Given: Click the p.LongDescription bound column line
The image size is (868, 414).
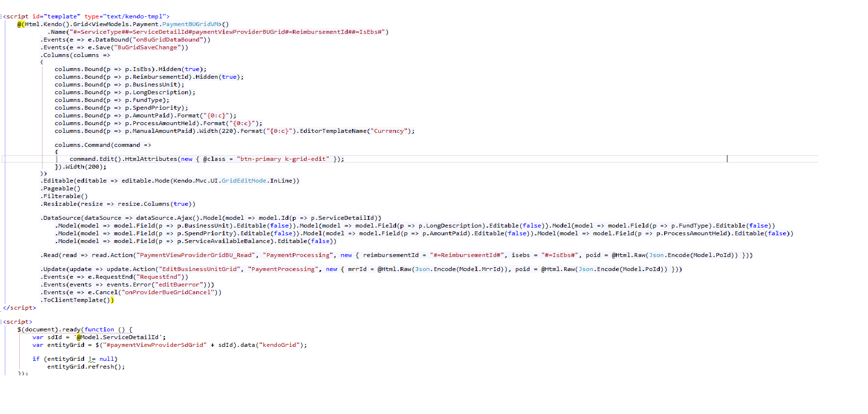Looking at the screenshot, I should [x=125, y=92].
